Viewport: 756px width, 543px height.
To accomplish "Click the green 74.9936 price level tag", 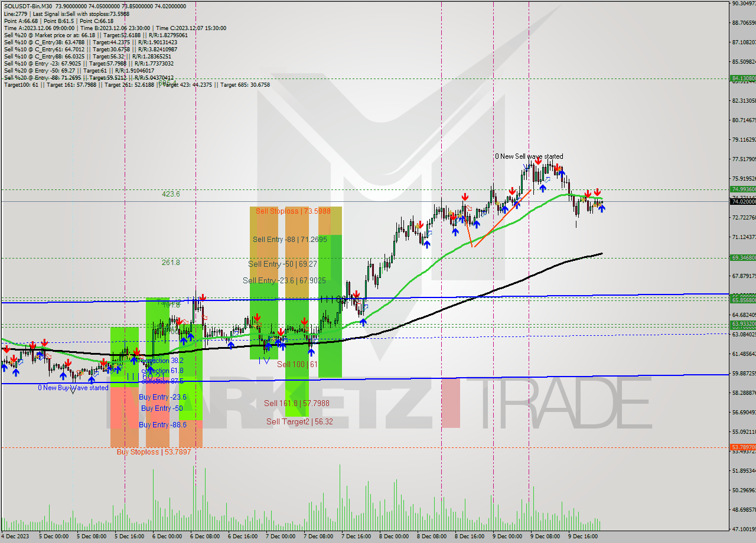I will (743, 189).
